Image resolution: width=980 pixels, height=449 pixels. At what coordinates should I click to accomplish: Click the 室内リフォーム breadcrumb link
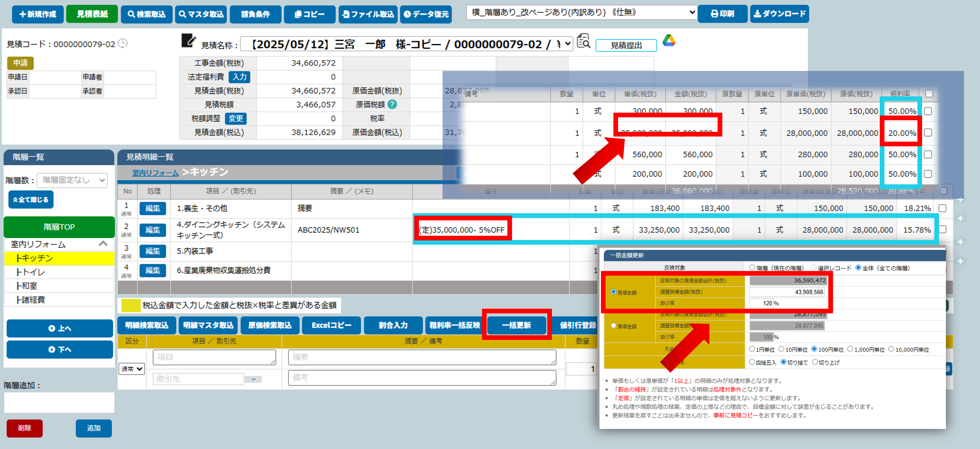coord(155,173)
